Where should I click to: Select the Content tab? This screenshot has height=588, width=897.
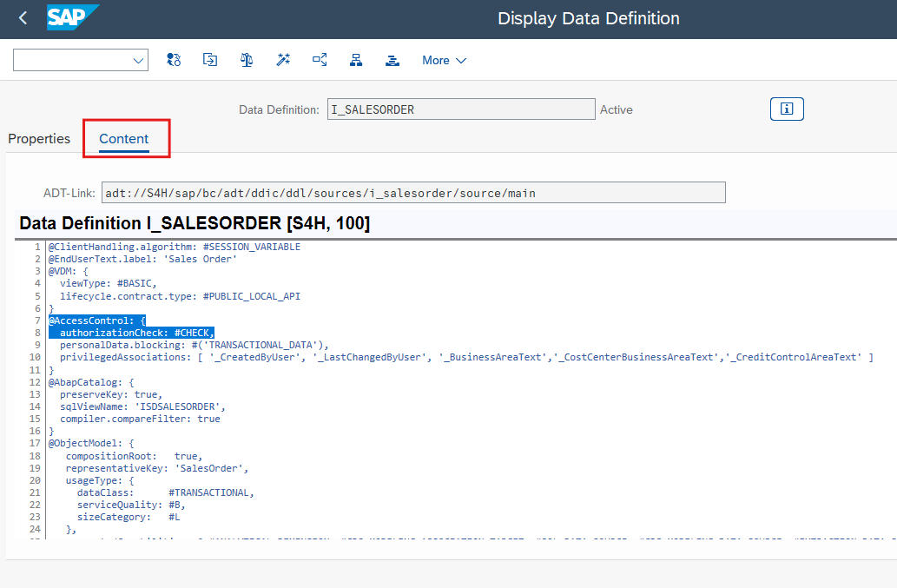click(x=123, y=139)
